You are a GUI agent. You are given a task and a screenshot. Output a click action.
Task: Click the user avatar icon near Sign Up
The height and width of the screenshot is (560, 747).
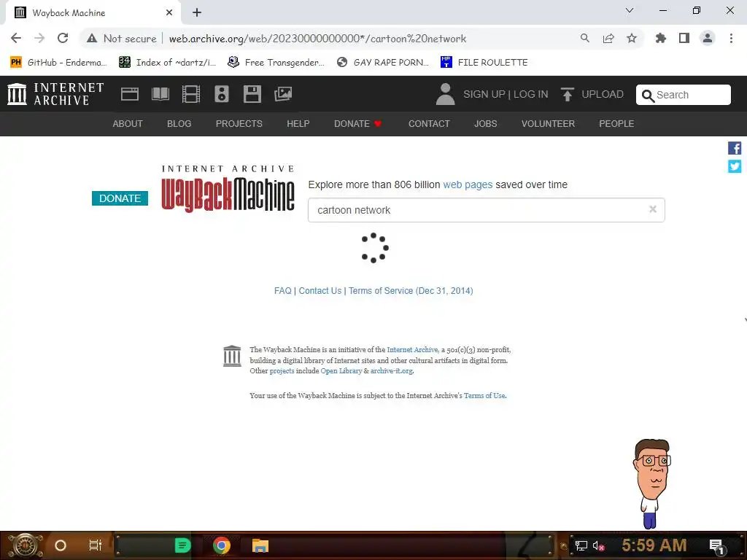pyautogui.click(x=446, y=94)
